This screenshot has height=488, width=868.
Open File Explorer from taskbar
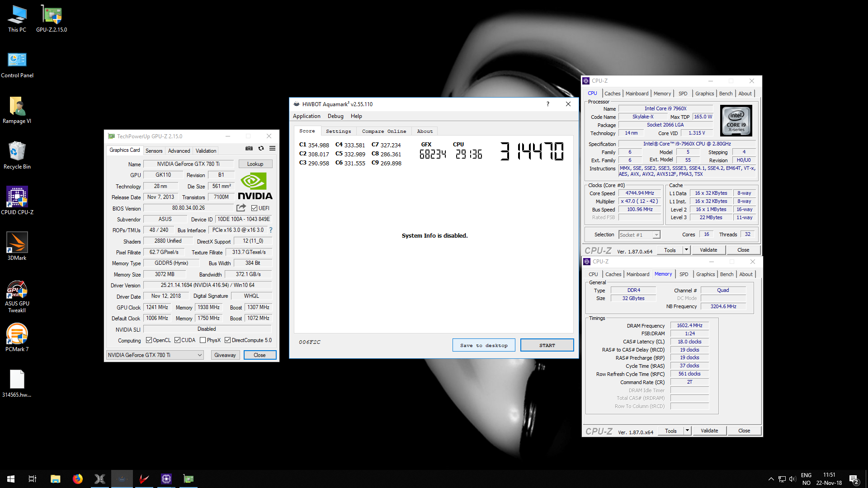tap(55, 479)
